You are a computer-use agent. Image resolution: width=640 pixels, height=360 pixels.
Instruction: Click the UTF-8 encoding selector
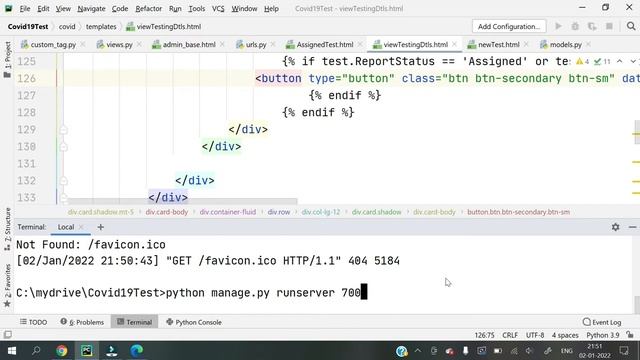tap(535, 335)
